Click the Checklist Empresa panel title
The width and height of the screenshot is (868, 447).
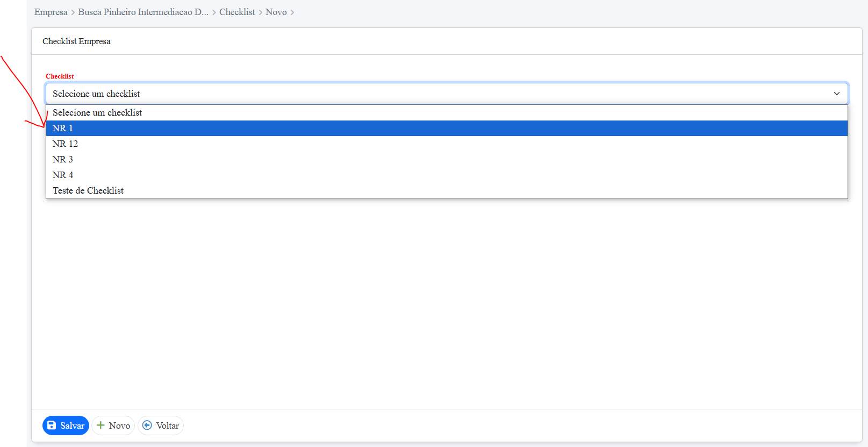coord(76,41)
